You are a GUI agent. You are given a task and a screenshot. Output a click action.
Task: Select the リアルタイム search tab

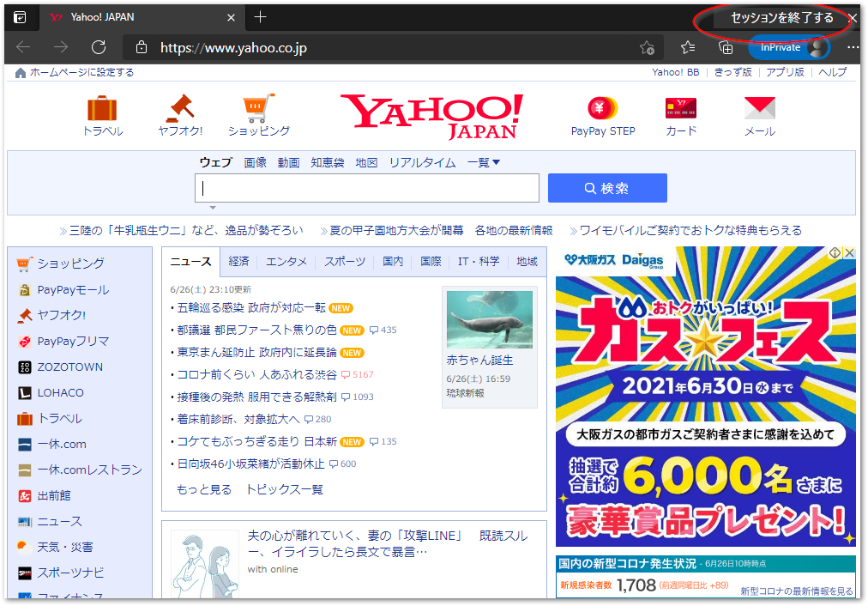(422, 162)
